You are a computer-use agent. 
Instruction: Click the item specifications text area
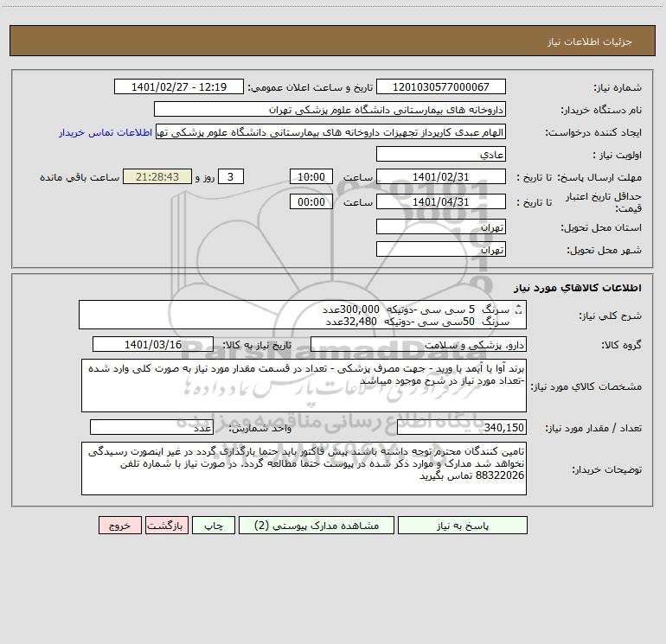304,386
